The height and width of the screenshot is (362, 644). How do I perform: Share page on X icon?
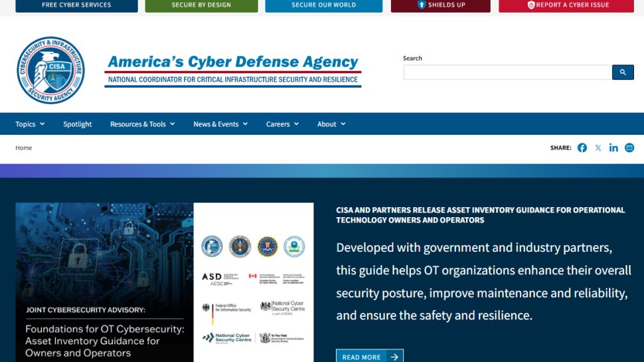point(598,148)
